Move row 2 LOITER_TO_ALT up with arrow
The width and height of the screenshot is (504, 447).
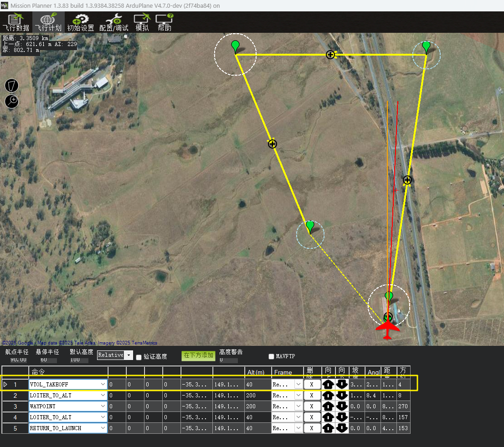tap(328, 396)
